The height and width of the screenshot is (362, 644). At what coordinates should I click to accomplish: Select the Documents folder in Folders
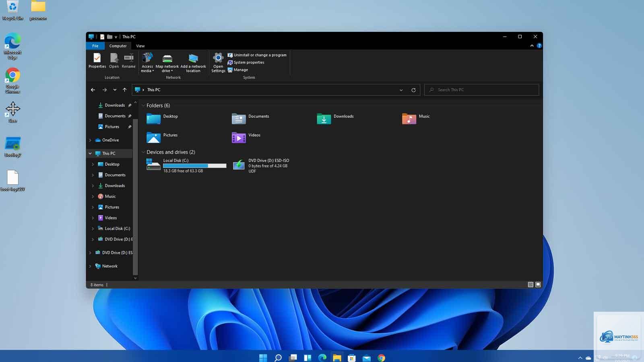coord(250,118)
